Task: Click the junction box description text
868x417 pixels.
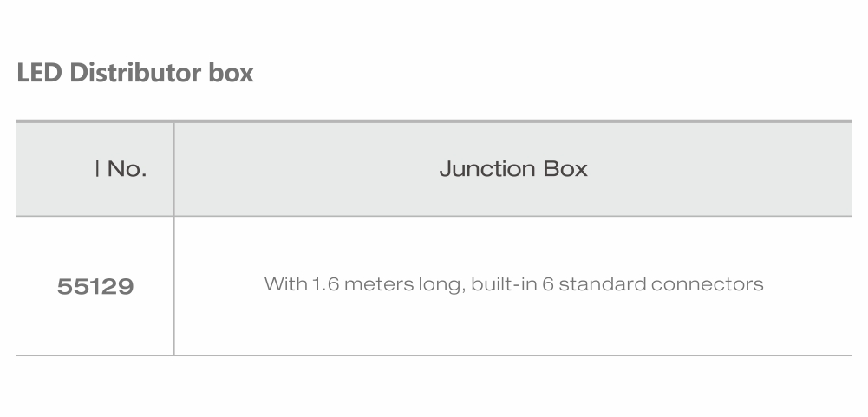Action: coord(513,284)
